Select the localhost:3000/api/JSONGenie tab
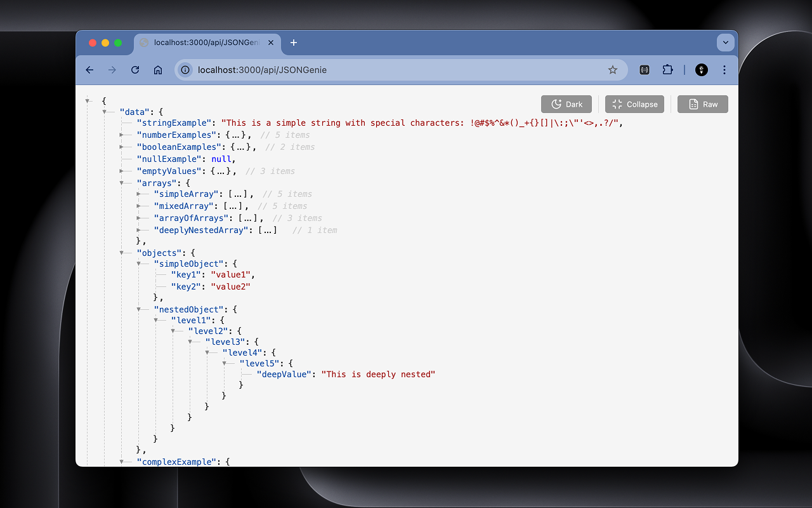 point(203,43)
